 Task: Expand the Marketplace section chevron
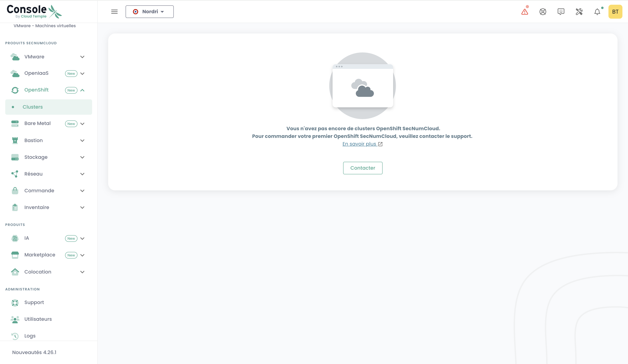[82, 255]
